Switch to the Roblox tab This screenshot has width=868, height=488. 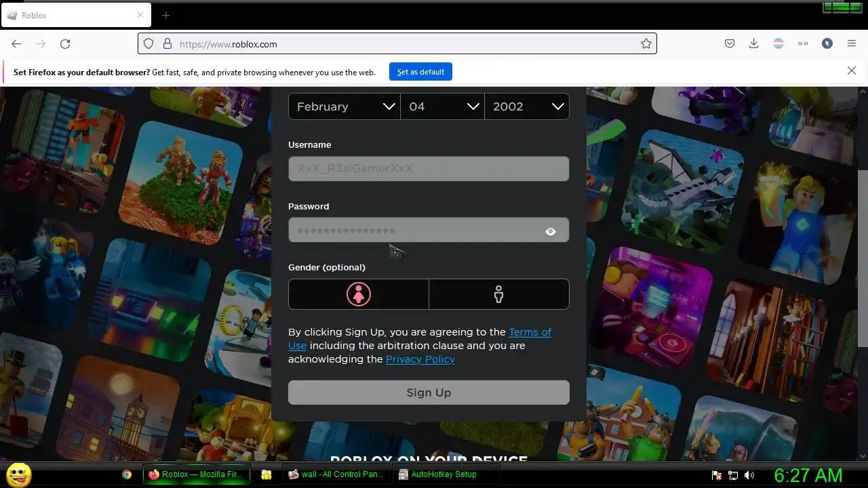76,15
